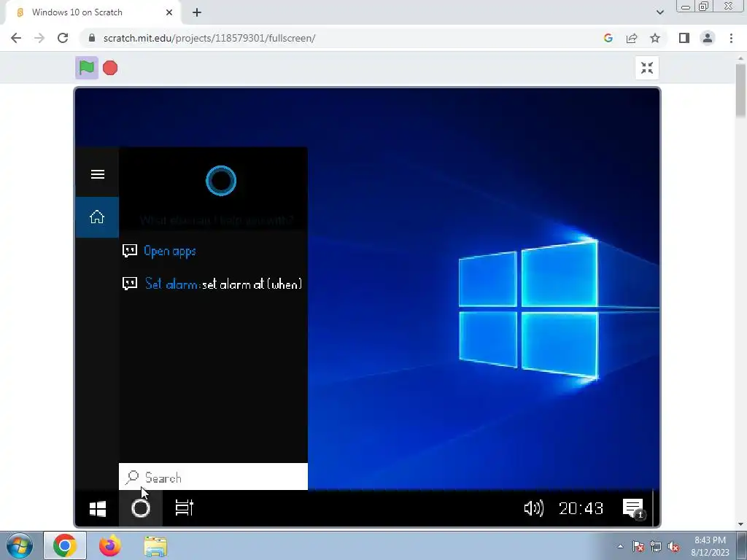The width and height of the screenshot is (747, 560).
Task: Click the speech bubble icon beside Set alarm
Action: click(x=130, y=284)
